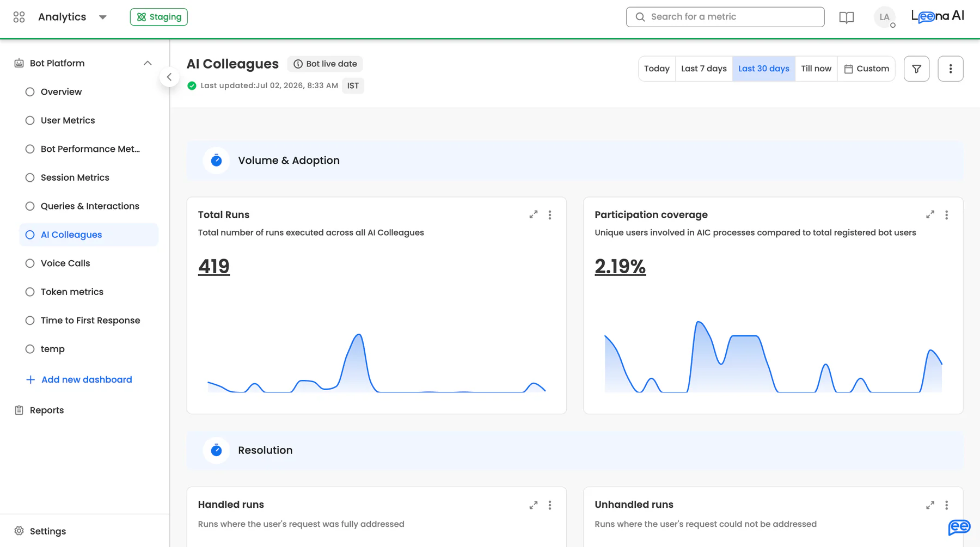Click the Staging badge icon
This screenshot has height=547, width=980.
pyautogui.click(x=142, y=17)
